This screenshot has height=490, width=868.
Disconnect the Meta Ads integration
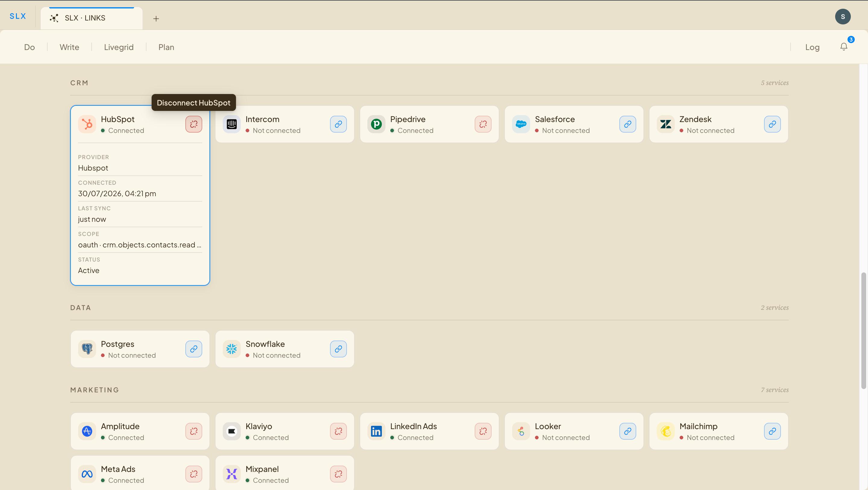tap(194, 474)
